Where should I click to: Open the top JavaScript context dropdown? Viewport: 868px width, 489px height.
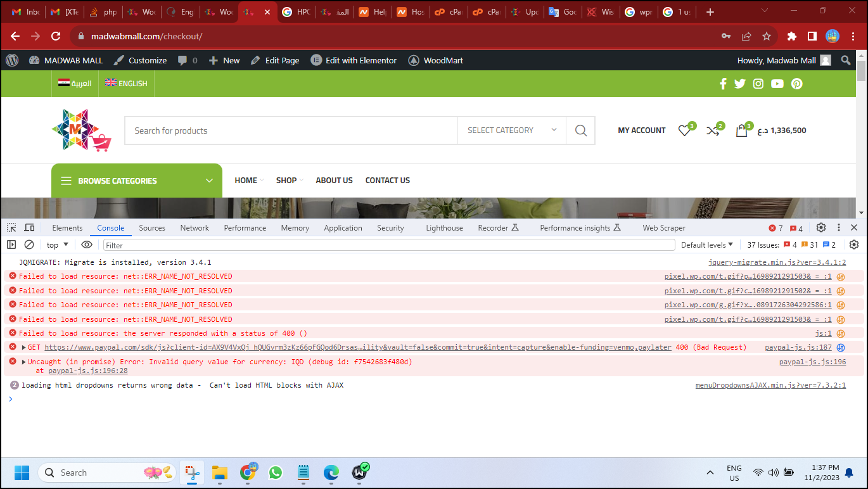[x=58, y=245]
